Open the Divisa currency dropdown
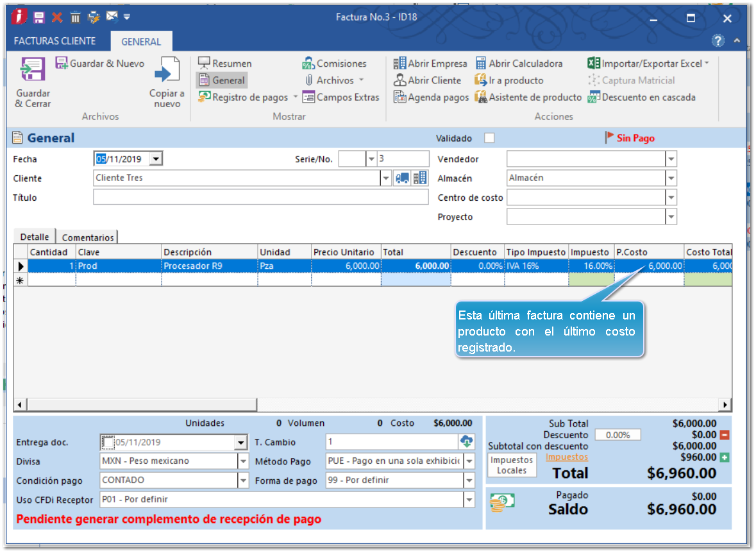Viewport: 756px width, 553px height. (243, 461)
